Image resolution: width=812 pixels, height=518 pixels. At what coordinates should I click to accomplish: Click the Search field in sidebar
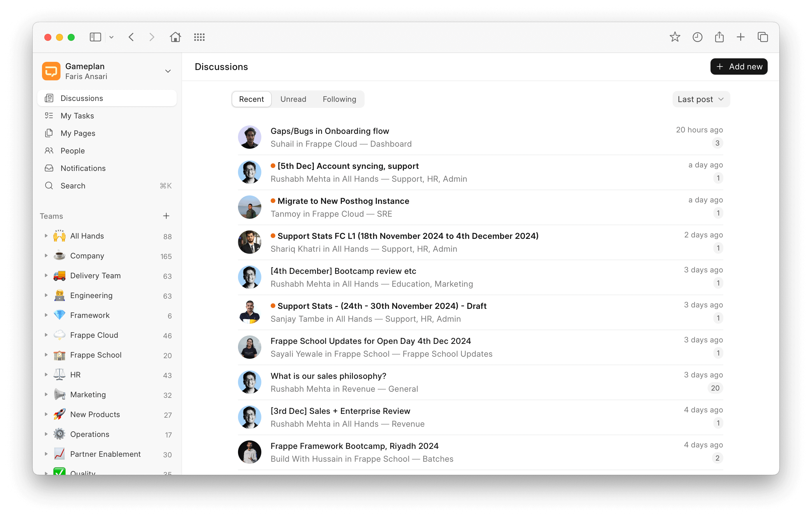(73, 186)
